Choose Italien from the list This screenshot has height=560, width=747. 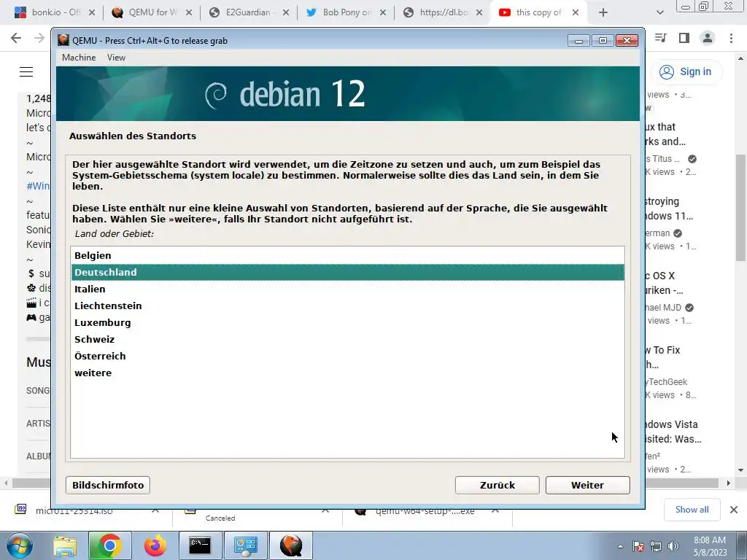[x=347, y=289]
